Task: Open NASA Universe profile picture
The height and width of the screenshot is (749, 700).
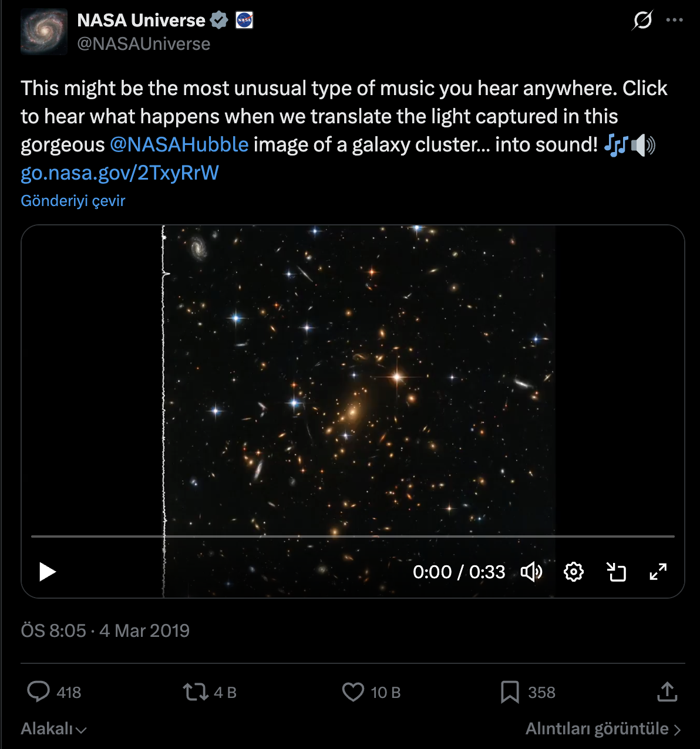Action: tap(44, 32)
